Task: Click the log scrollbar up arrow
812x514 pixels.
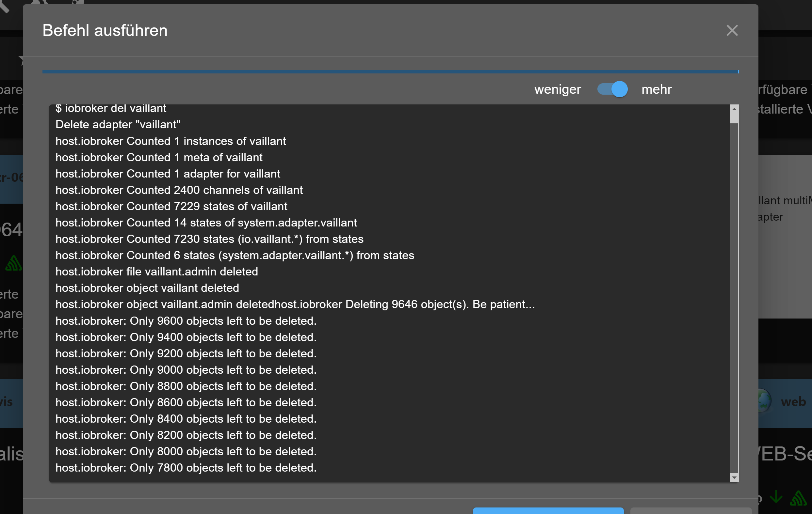Action: tap(734, 109)
